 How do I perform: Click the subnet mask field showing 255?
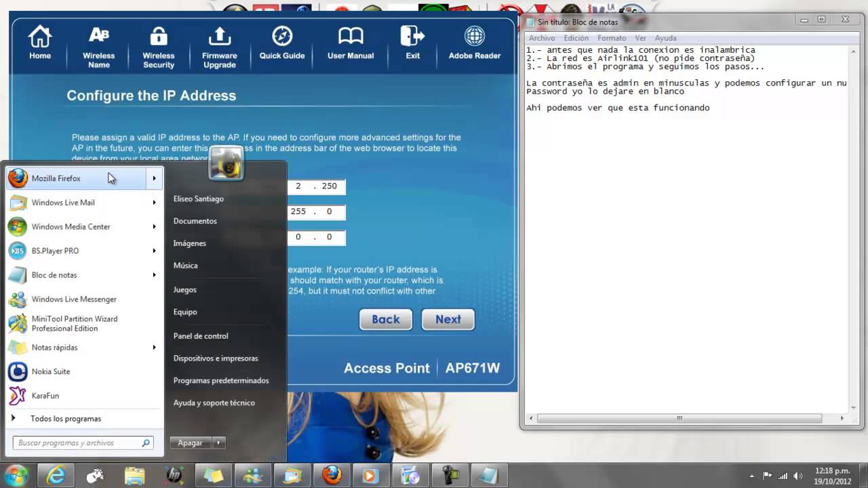[298, 211]
